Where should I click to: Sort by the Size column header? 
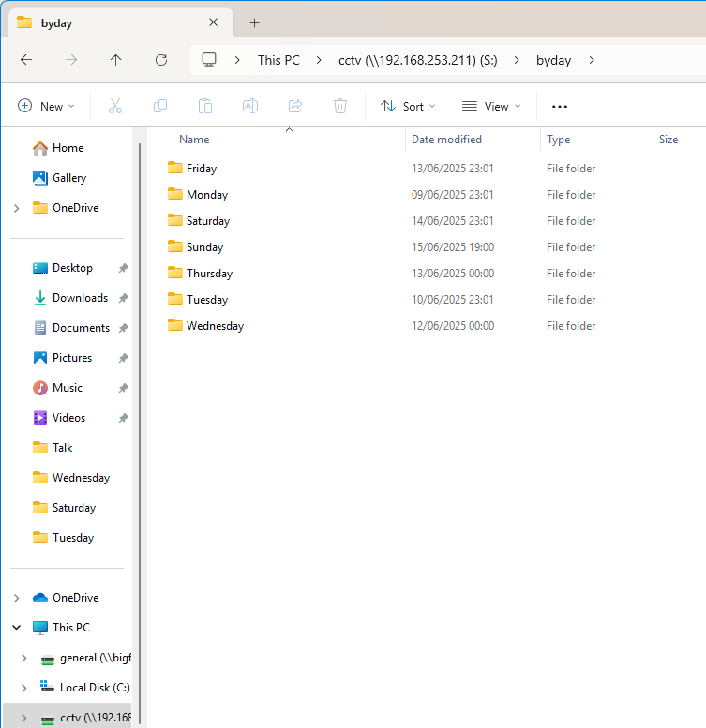(668, 140)
